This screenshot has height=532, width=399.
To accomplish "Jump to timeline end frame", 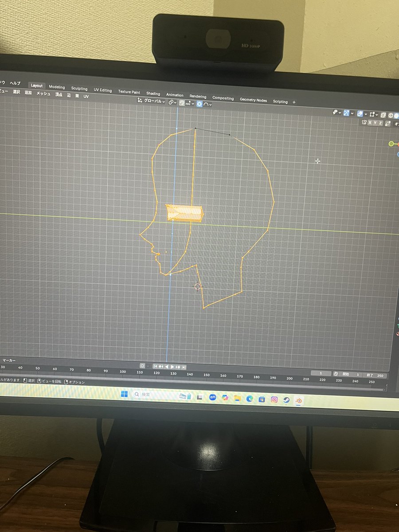I will (184, 367).
